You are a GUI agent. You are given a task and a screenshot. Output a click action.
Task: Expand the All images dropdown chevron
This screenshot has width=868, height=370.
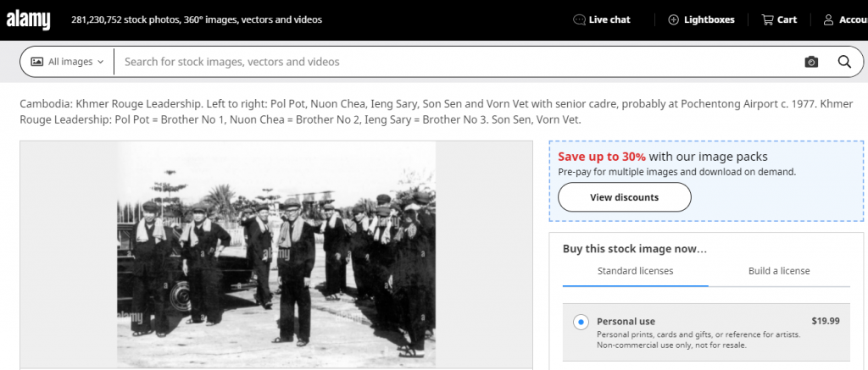tap(101, 62)
